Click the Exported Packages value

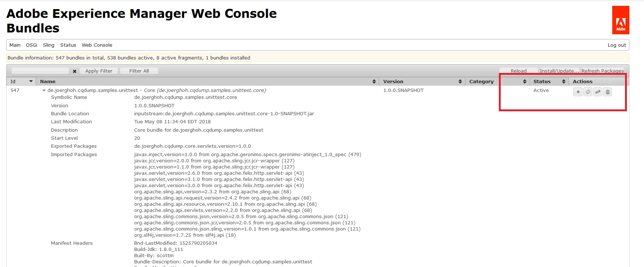tap(193, 146)
